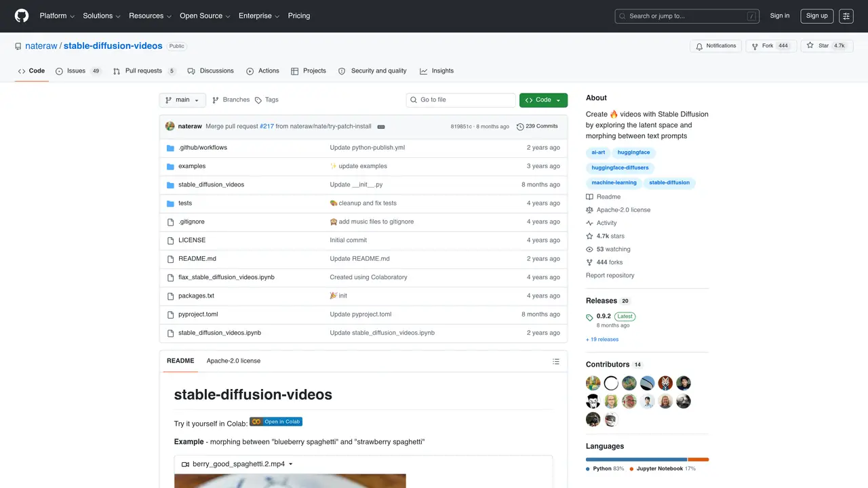This screenshot has width=868, height=488.
Task: Click Report repository link
Action: [x=610, y=276]
